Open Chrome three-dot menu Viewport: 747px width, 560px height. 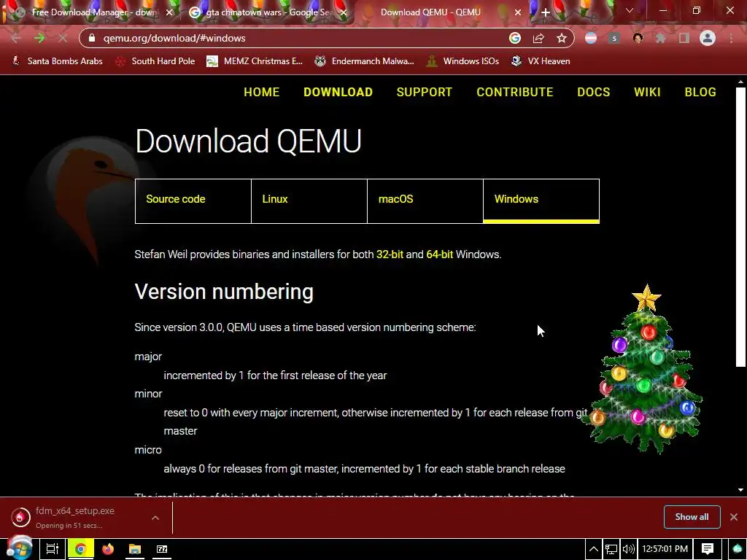[x=731, y=38]
